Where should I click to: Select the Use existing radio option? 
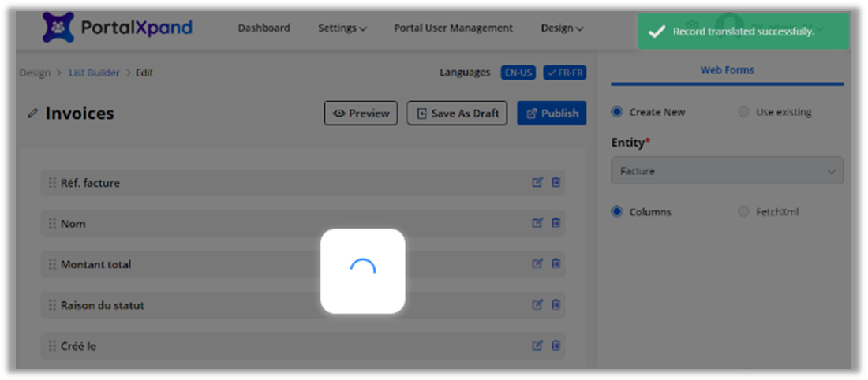click(x=743, y=112)
